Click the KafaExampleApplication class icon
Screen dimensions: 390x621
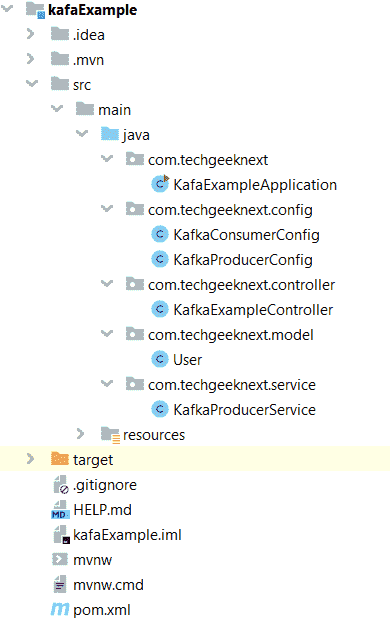[160, 184]
